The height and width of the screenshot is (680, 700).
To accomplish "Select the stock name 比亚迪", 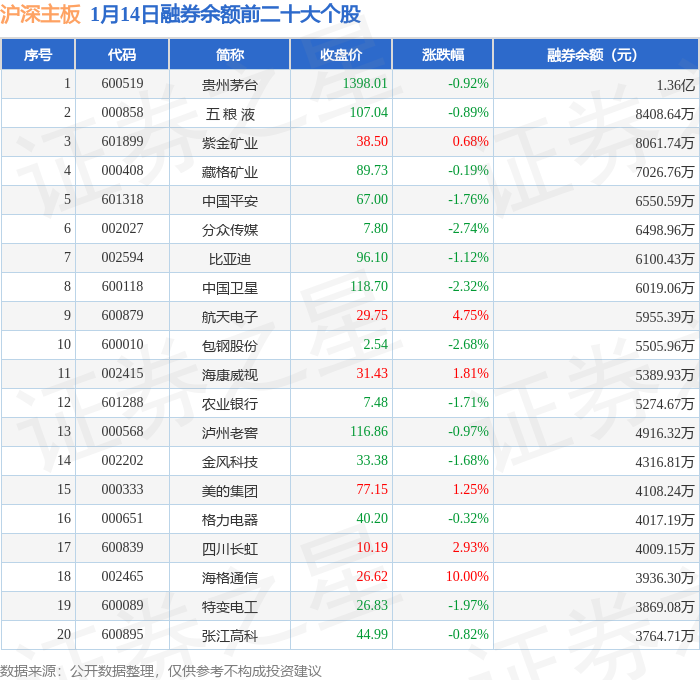I will point(229,259).
